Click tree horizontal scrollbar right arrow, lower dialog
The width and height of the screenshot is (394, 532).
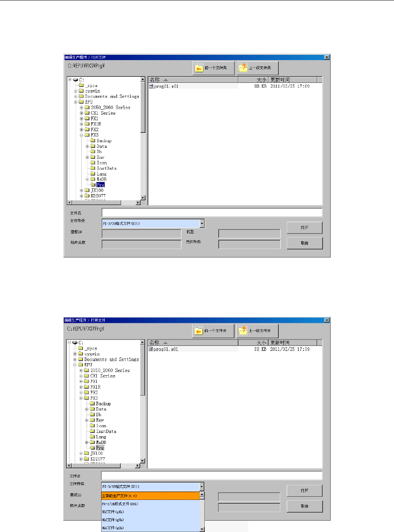(137, 465)
